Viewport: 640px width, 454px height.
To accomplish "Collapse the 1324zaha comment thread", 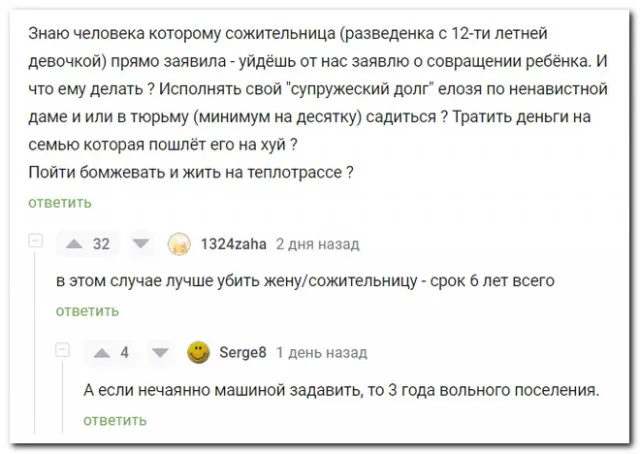I will [36, 242].
